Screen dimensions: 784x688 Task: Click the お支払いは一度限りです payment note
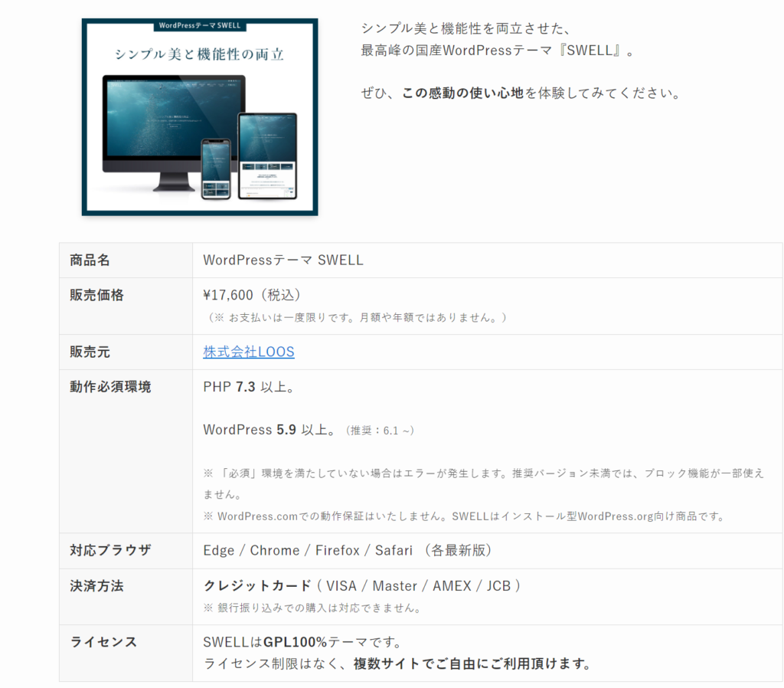click(x=357, y=318)
